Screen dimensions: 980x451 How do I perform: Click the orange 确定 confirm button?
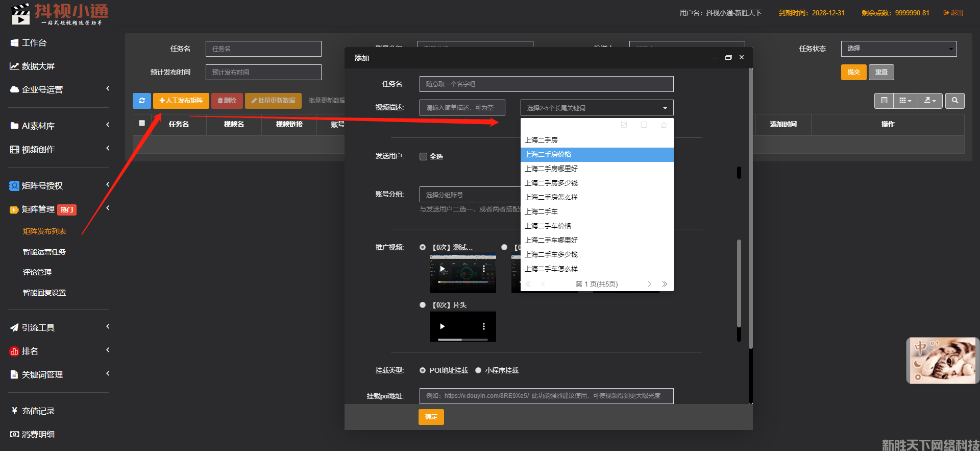point(431,417)
